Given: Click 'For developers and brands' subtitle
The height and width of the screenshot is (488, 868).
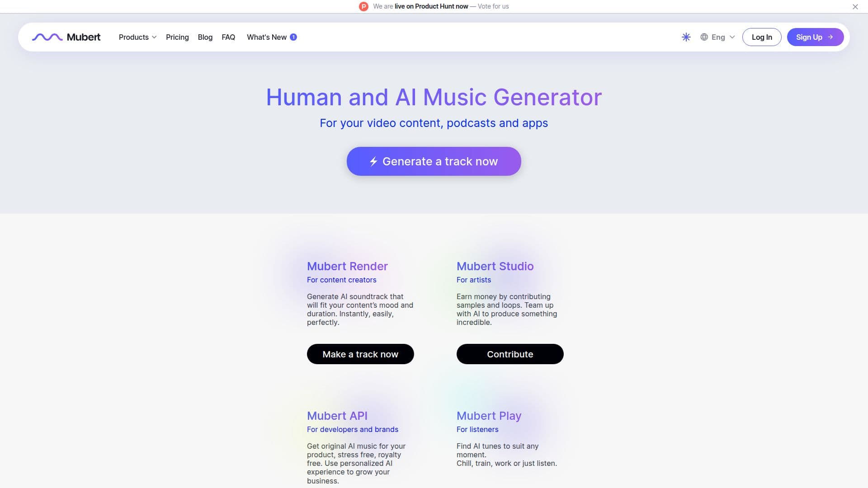Looking at the screenshot, I should pyautogui.click(x=353, y=429).
